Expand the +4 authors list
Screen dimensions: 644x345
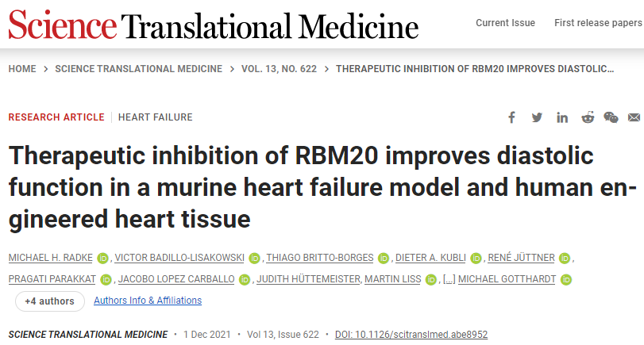49,301
